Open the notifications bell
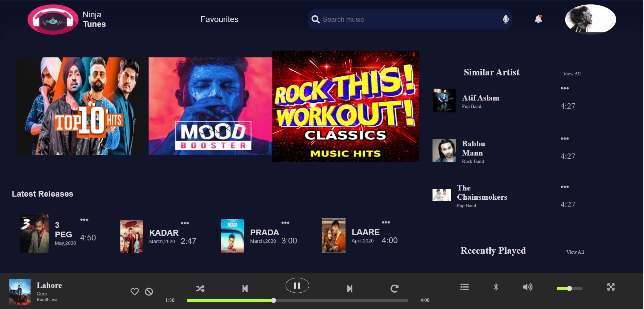This screenshot has height=309, width=644. (538, 19)
